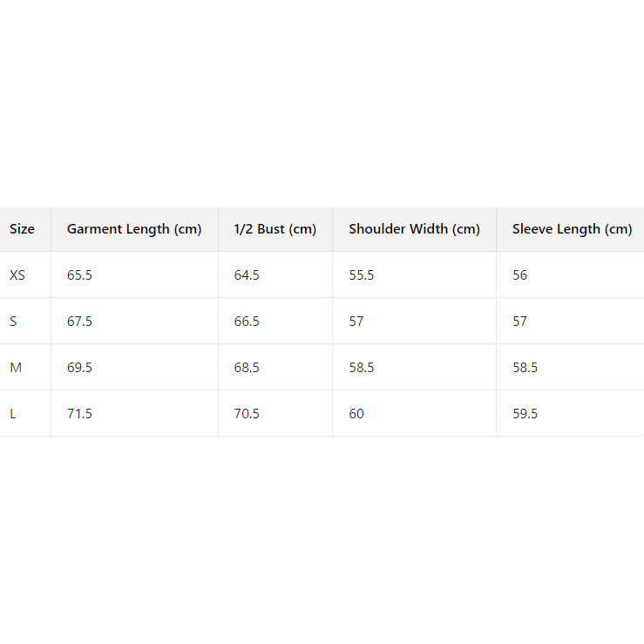Select M half bust value 68.5
Viewport: 644px width, 644px height.
point(247,368)
